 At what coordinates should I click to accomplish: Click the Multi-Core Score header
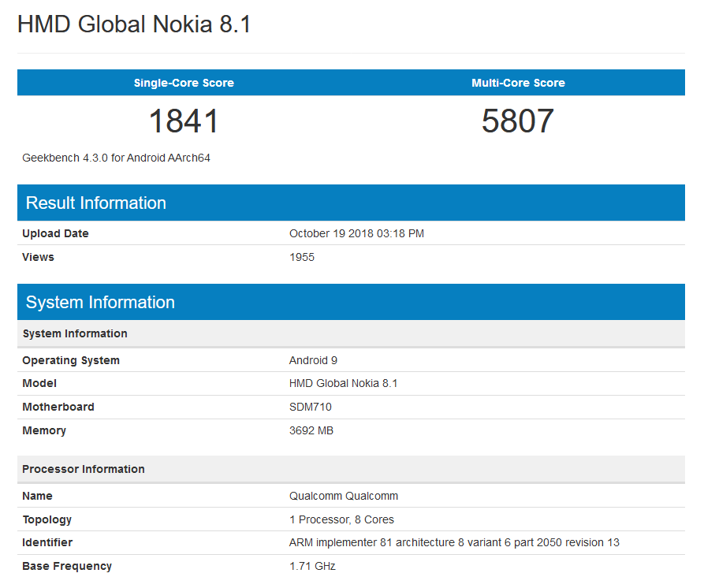(x=518, y=83)
